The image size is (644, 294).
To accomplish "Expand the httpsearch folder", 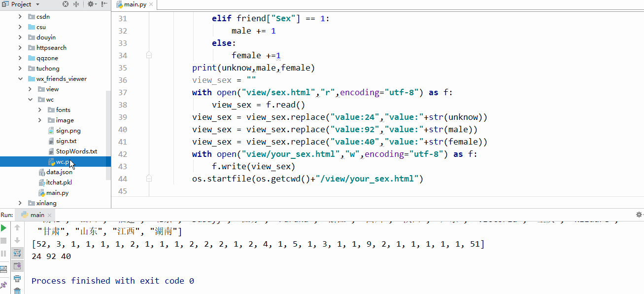I will click(20, 47).
